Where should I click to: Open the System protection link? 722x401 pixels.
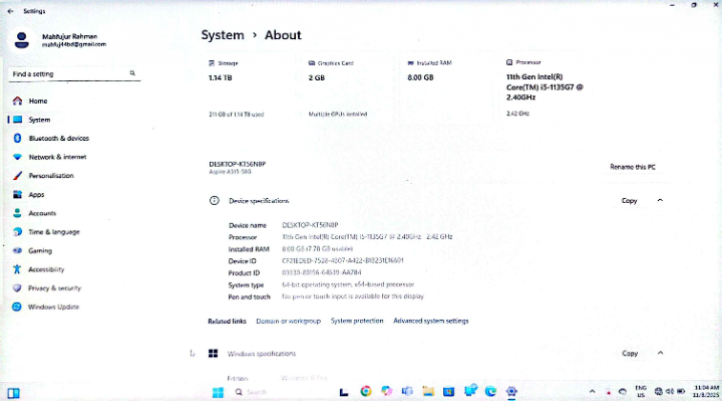pyautogui.click(x=357, y=321)
